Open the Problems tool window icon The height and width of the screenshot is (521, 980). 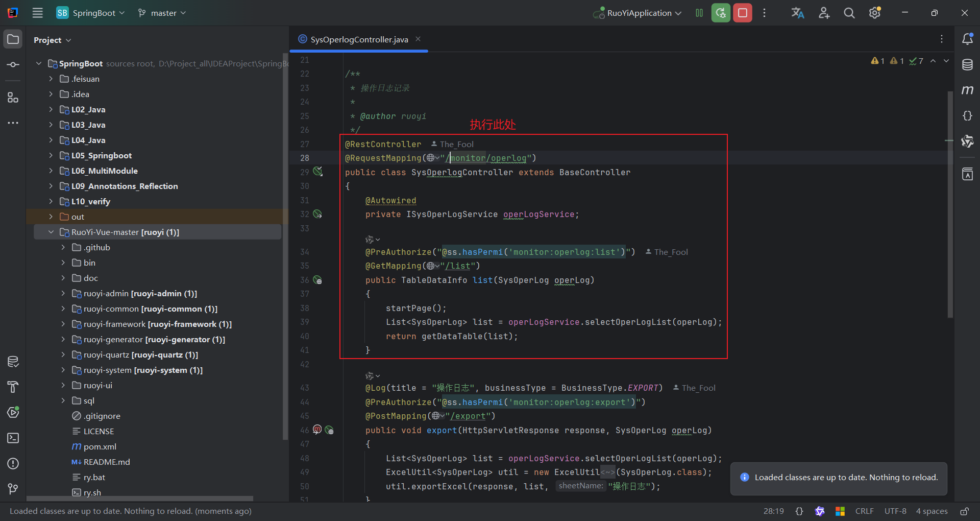[x=13, y=464]
